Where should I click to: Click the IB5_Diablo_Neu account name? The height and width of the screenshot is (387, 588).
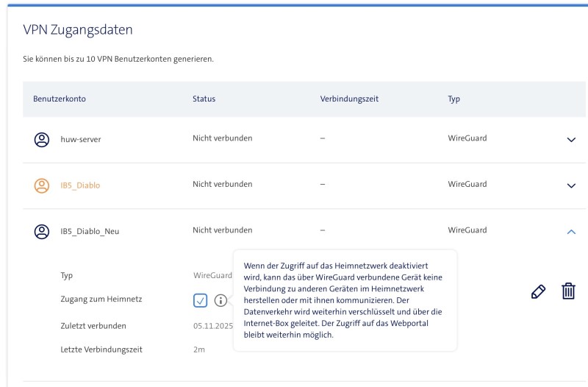pos(89,230)
